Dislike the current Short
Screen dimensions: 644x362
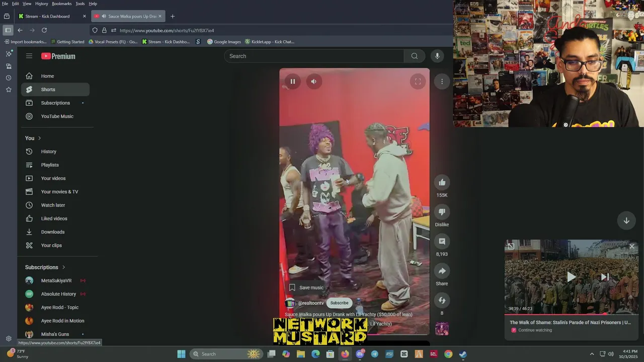click(x=442, y=212)
